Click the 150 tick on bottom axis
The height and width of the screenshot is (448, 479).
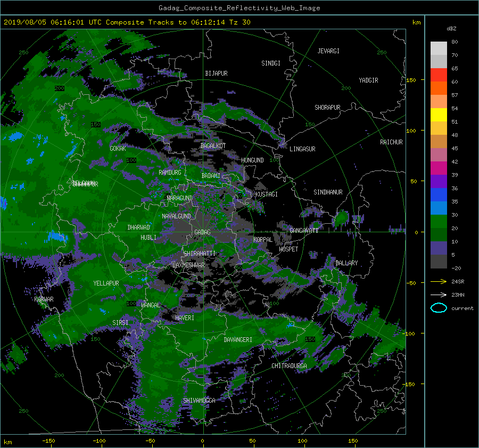[353, 441]
